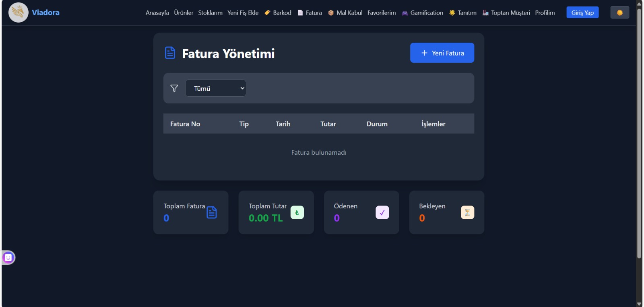Navigate to Toptan Müşteri
The image size is (644, 307).
506,12
